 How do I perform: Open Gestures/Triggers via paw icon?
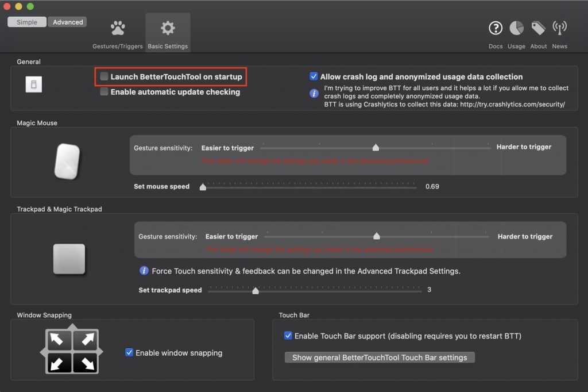118,28
